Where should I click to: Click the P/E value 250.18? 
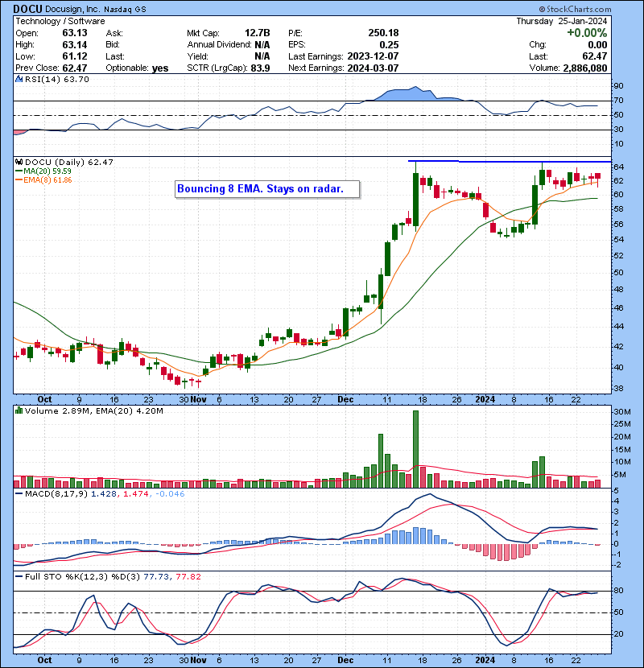[x=383, y=33]
